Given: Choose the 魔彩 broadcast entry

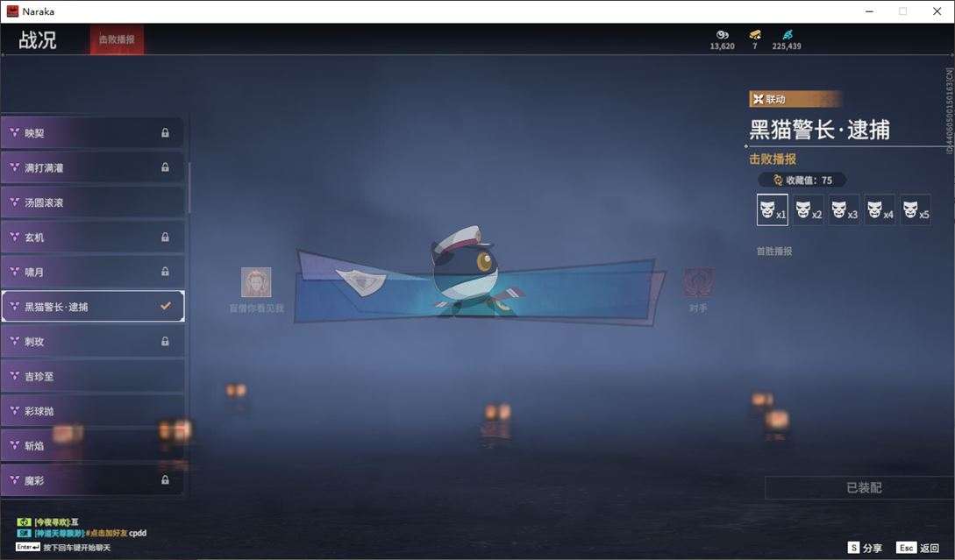Looking at the screenshot, I should tap(93, 480).
